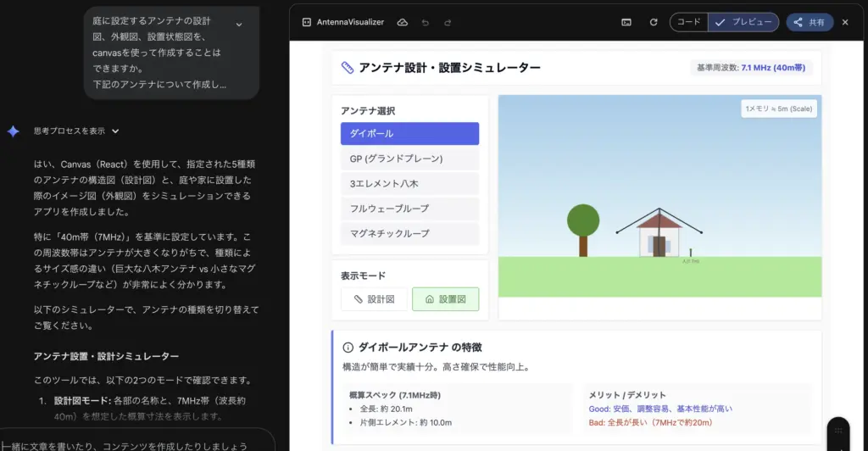This screenshot has width=868, height=451.
Task: Click the Gemini sparkle icon
Action: click(x=13, y=131)
